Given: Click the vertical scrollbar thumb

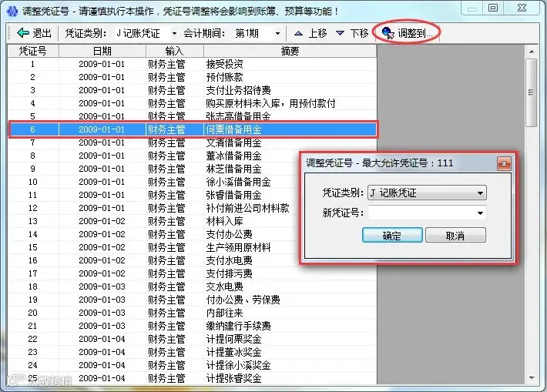Looking at the screenshot, I should 531,92.
